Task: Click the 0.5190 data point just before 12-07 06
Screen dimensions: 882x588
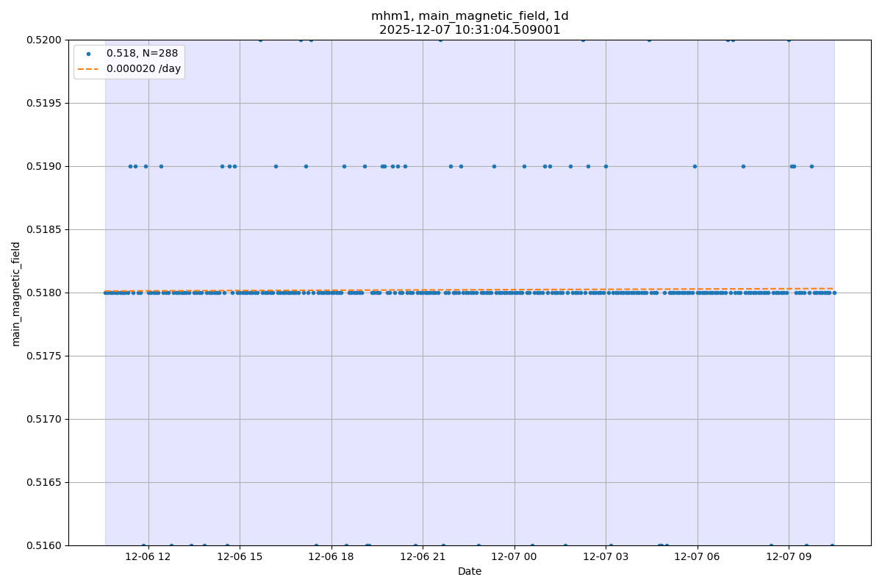Action: point(695,166)
